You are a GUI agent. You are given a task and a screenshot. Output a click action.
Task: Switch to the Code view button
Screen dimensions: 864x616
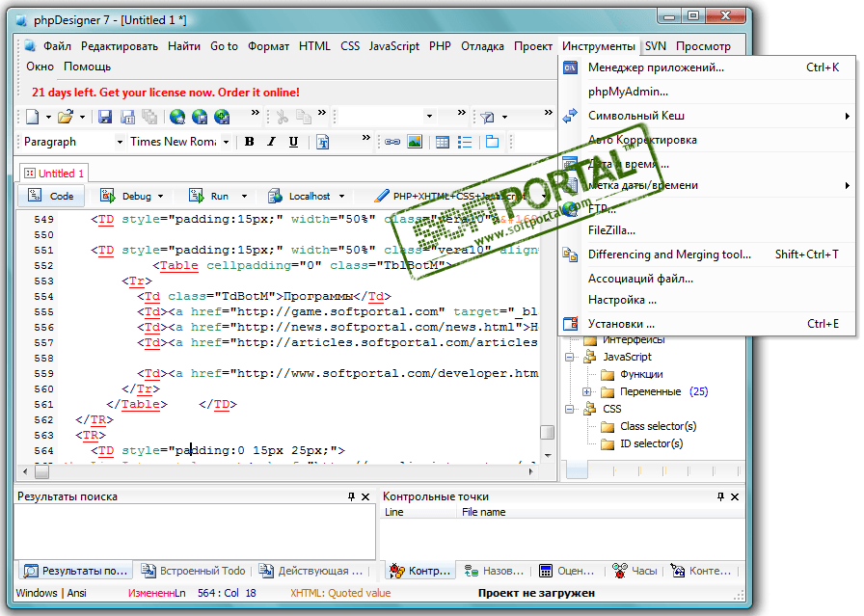click(x=51, y=196)
